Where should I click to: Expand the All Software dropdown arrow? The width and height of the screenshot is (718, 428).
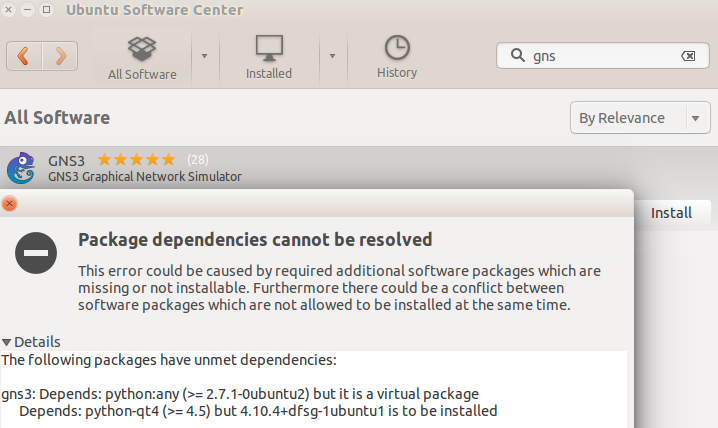click(205, 56)
